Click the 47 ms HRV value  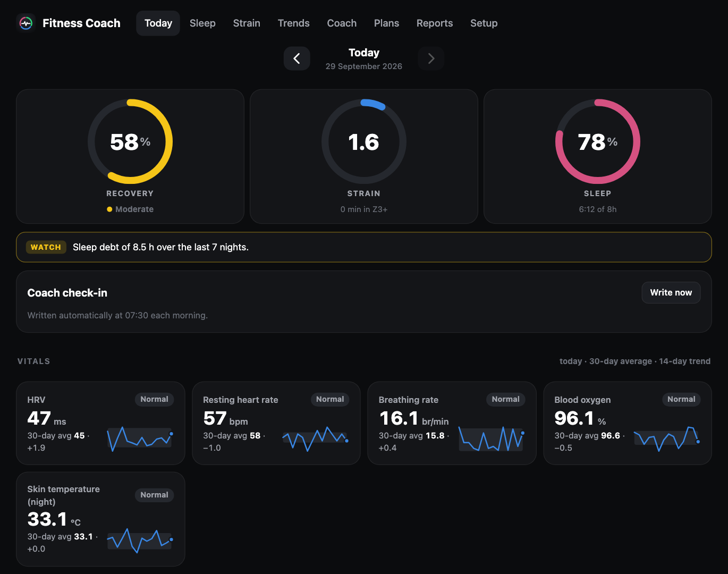pyautogui.click(x=47, y=419)
